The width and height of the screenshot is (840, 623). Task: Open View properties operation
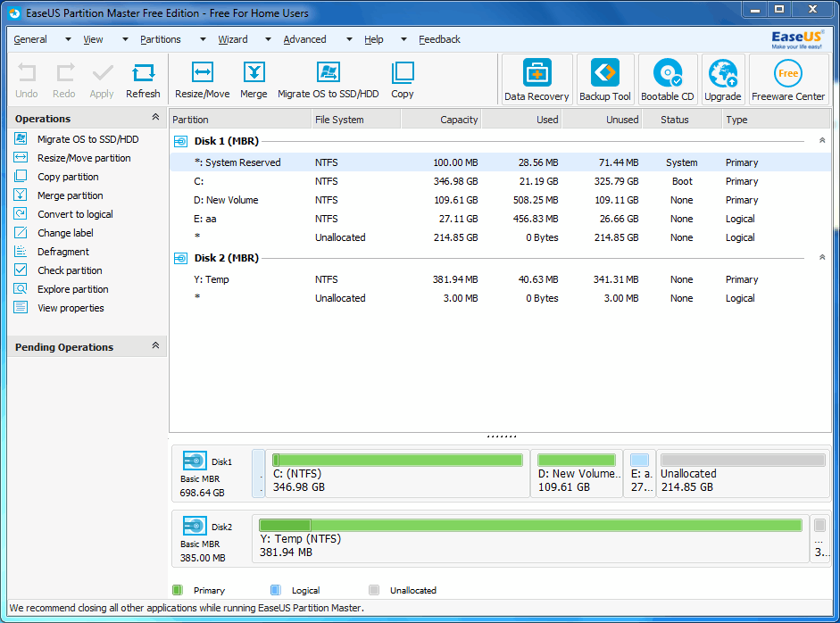click(x=71, y=308)
